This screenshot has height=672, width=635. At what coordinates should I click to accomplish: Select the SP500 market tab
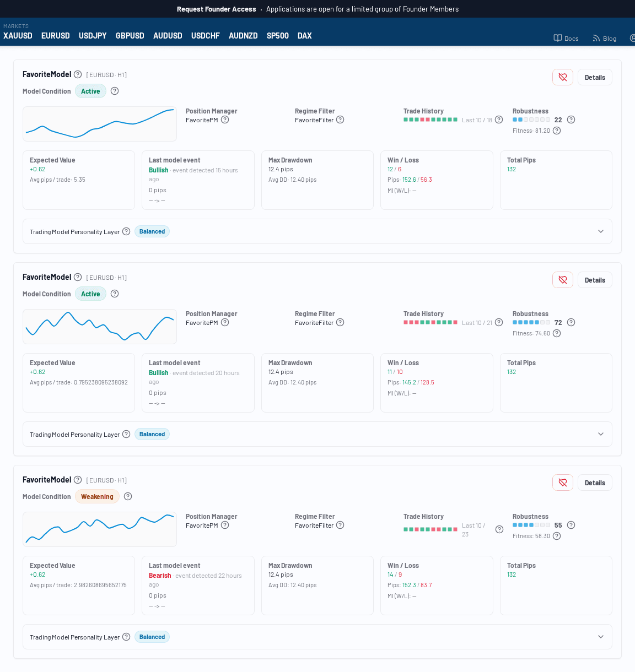(x=278, y=36)
